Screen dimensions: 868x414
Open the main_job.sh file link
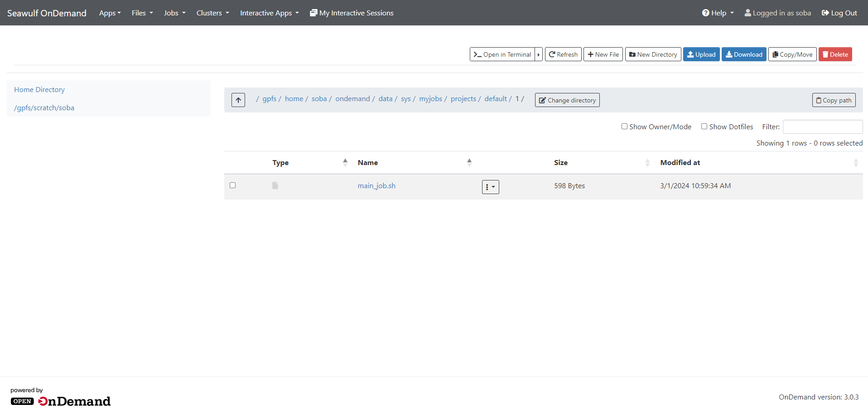click(376, 185)
